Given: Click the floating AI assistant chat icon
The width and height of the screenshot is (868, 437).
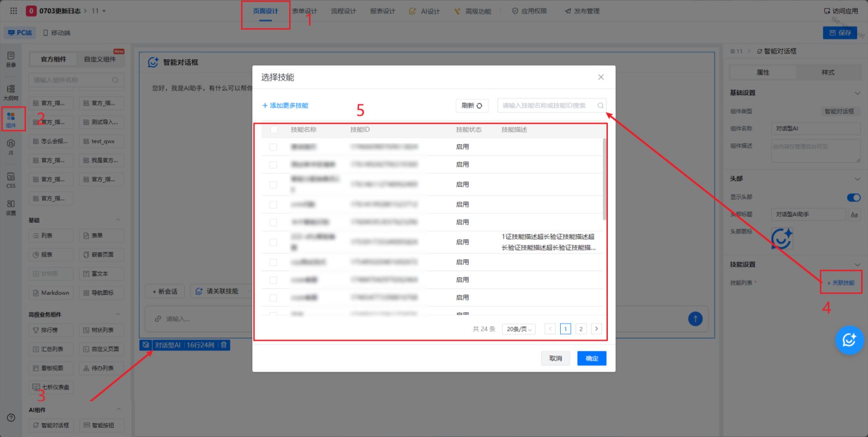Looking at the screenshot, I should pos(849,340).
